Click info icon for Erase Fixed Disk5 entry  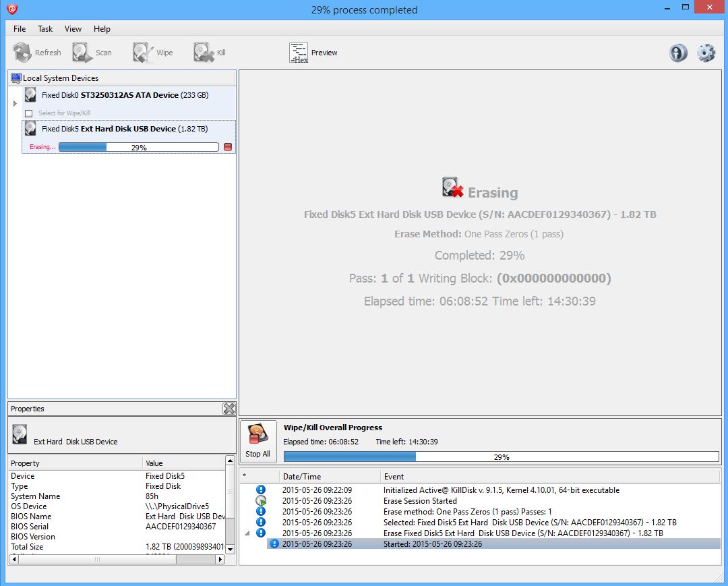pos(261,533)
